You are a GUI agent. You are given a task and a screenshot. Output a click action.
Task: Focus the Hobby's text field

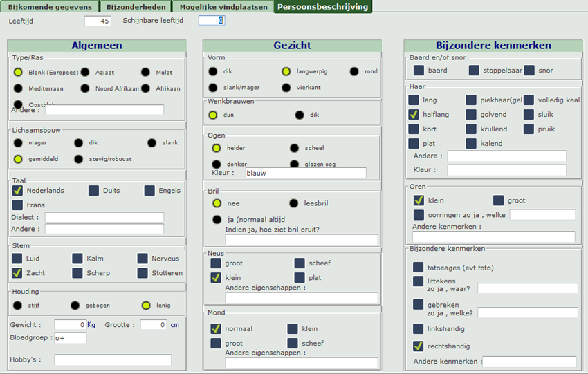(113, 360)
